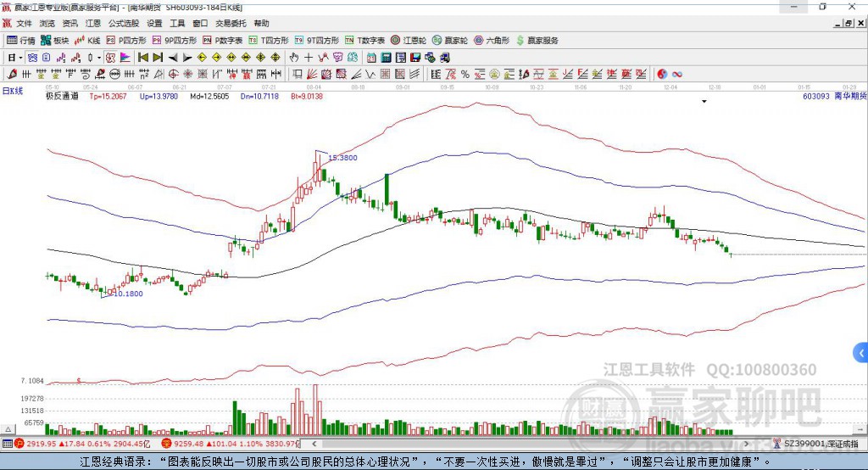Open the calculator tool
Viewport: 868px width, 470px height.
click(x=386, y=57)
